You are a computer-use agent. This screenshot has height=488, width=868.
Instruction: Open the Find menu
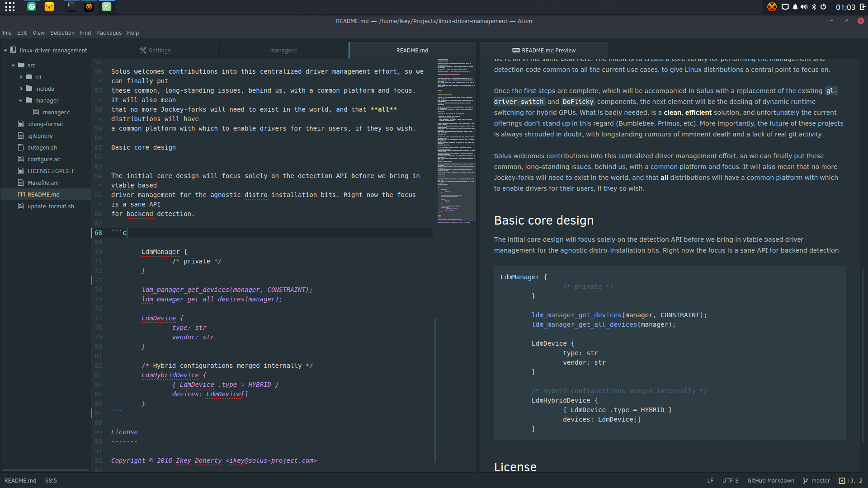coord(85,33)
